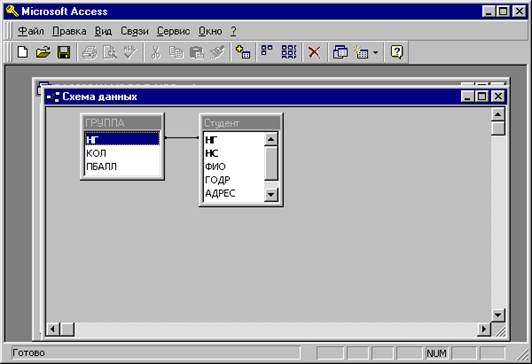
Task: Show all relationships toolbar icon
Action: tap(289, 52)
